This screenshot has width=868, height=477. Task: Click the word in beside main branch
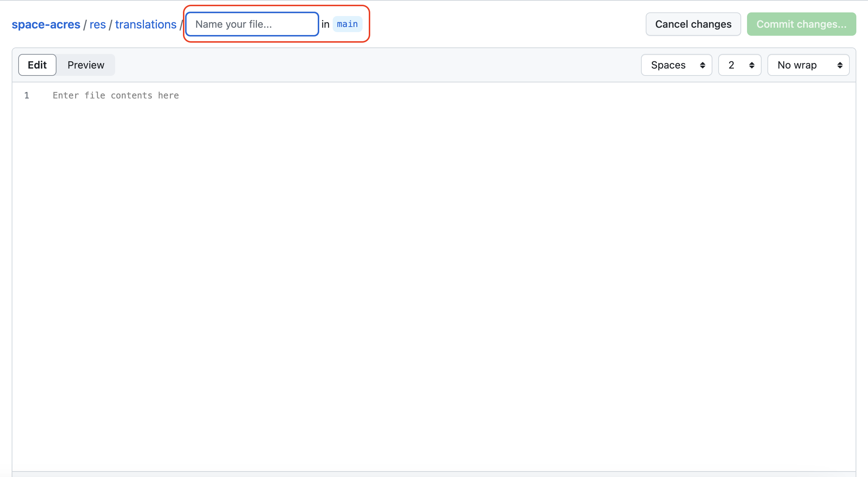point(325,24)
